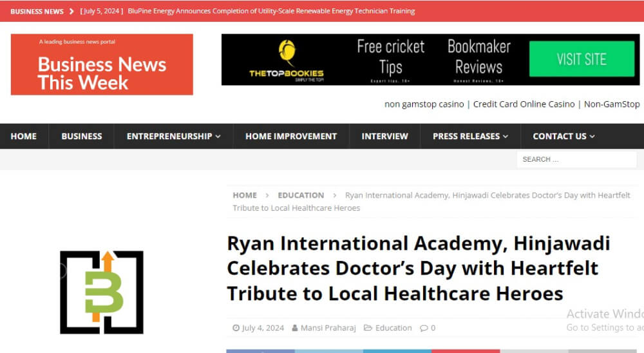Click the author icon beside Mansi Praharaj
Viewport: 644px width, 353px height.
point(295,328)
